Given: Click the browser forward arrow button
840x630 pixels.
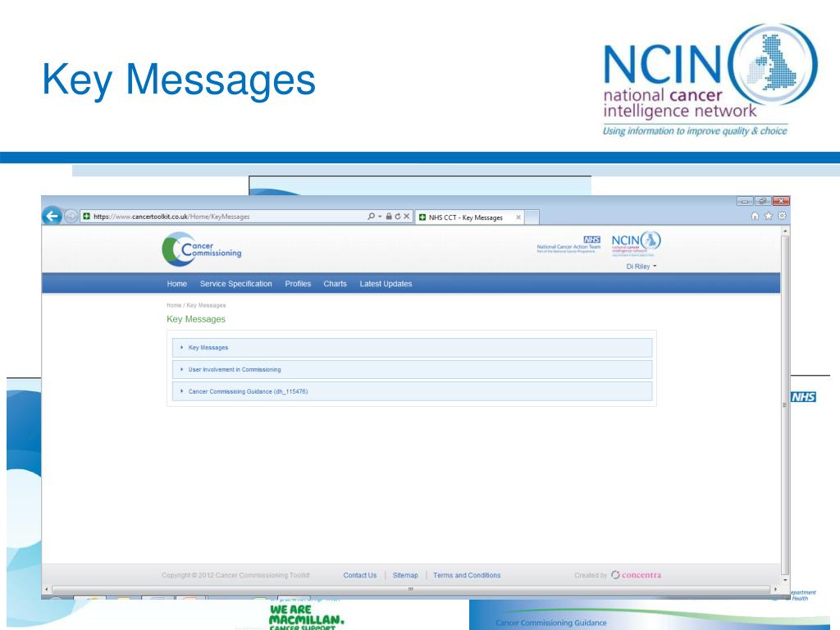Looking at the screenshot, I should click(x=71, y=217).
